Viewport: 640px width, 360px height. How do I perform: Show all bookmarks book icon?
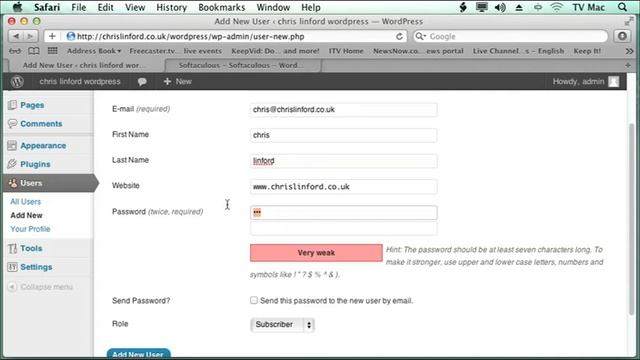(x=34, y=51)
